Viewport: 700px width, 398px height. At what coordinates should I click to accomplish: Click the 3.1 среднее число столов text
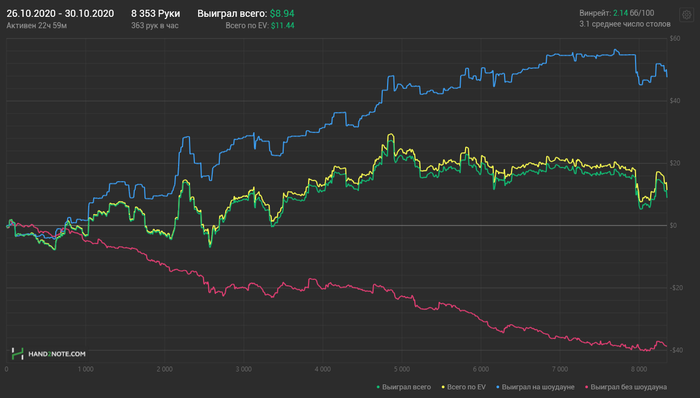(x=625, y=24)
